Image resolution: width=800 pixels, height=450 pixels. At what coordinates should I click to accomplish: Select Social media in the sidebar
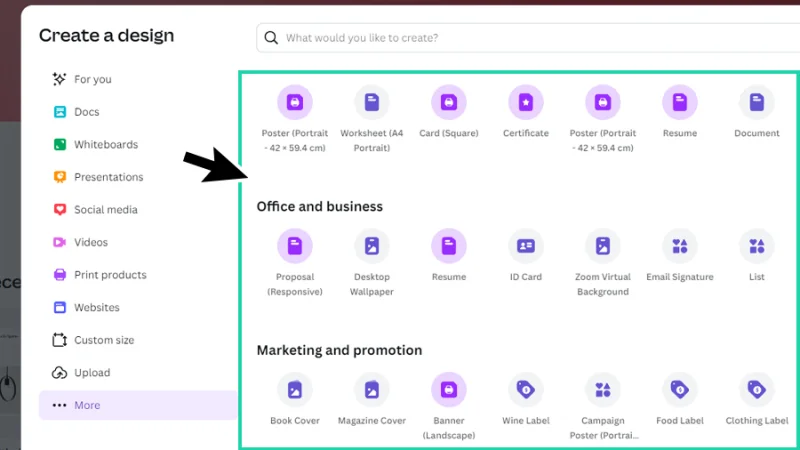pos(105,210)
